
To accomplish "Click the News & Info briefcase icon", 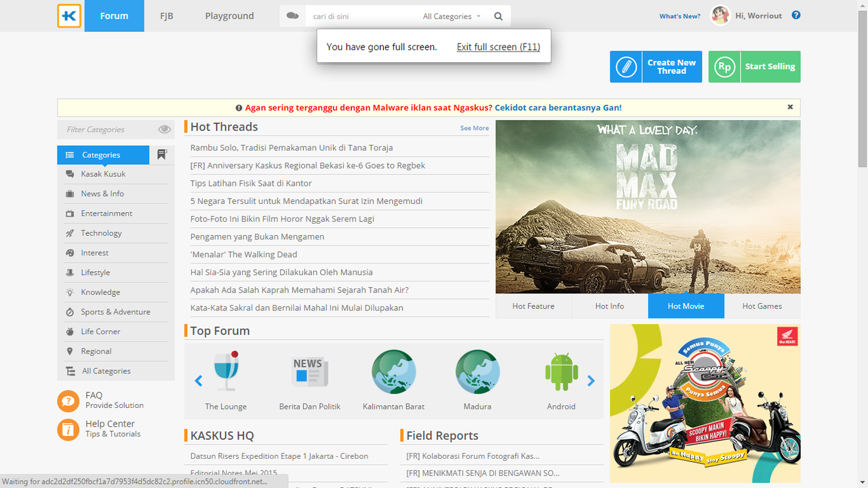I will (x=70, y=194).
